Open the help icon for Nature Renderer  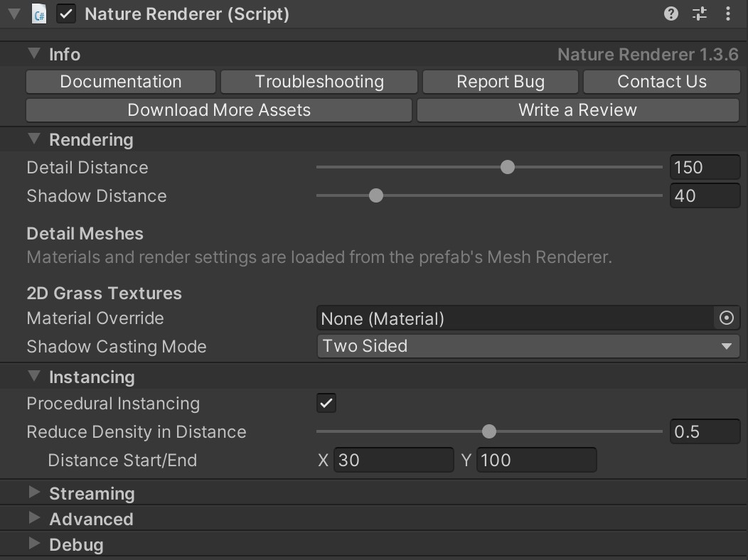(x=669, y=14)
